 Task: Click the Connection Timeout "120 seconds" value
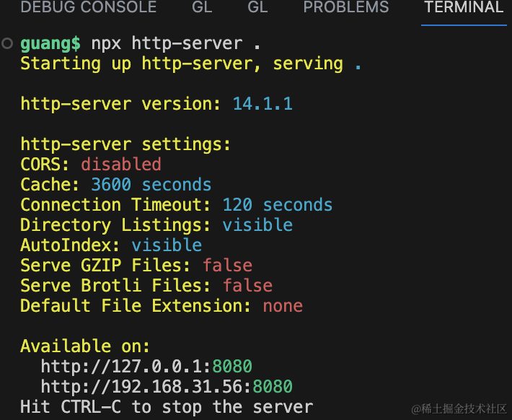click(278, 205)
